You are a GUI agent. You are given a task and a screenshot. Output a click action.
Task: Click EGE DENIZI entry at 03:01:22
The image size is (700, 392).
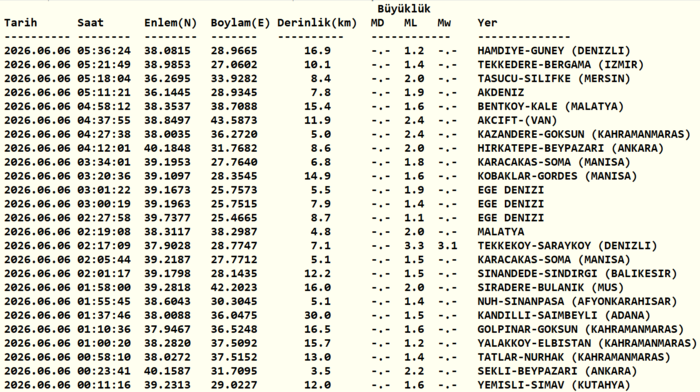510,190
